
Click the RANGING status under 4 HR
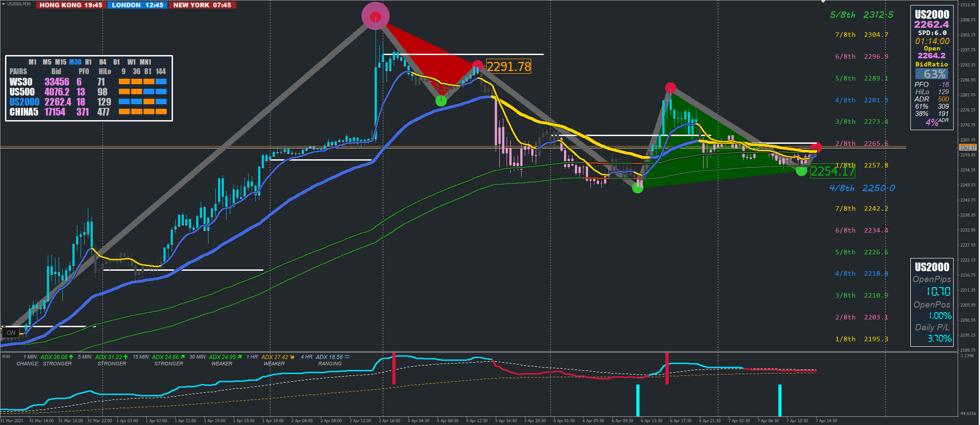[330, 364]
